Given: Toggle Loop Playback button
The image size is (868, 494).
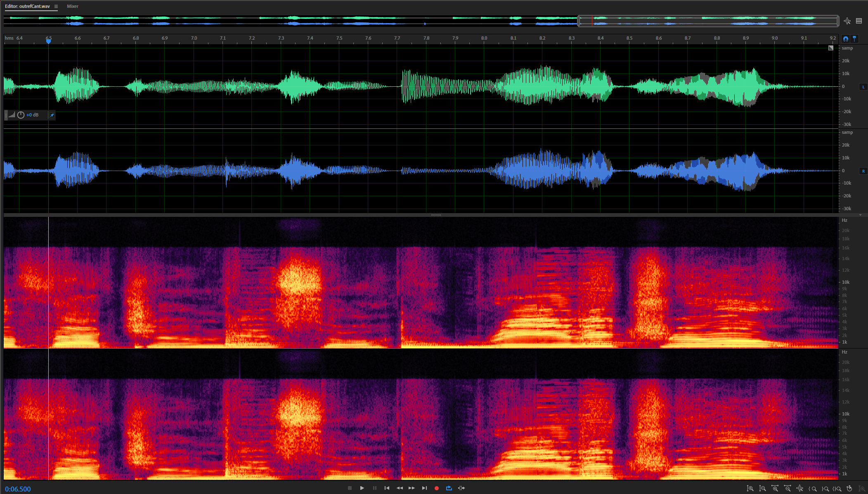Looking at the screenshot, I should tap(449, 488).
